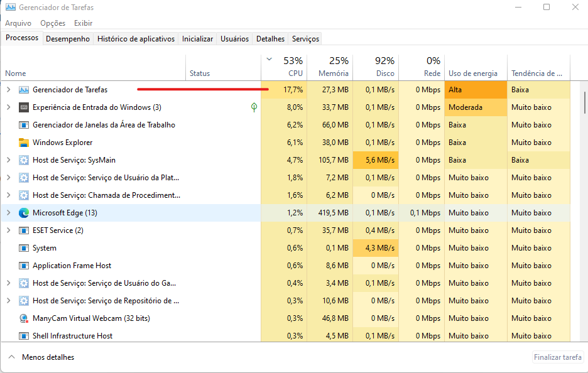Sort by Uso de energia column
The width and height of the screenshot is (588, 373).
point(476,67)
